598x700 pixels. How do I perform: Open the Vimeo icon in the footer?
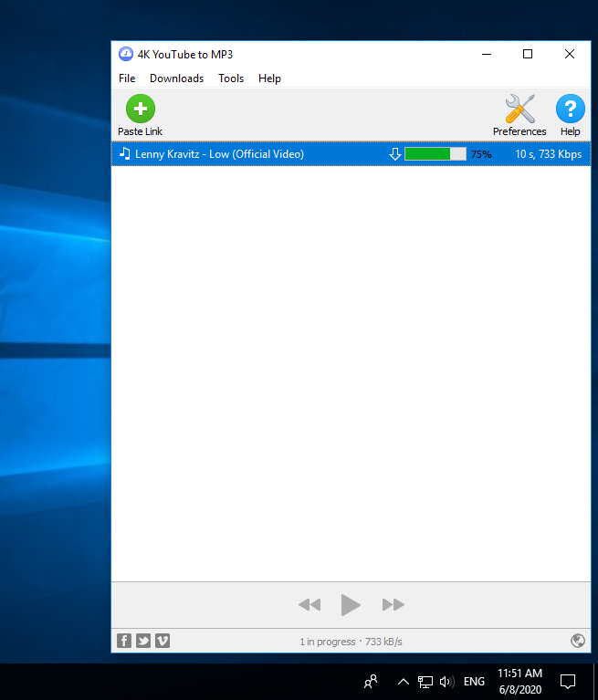point(163,641)
